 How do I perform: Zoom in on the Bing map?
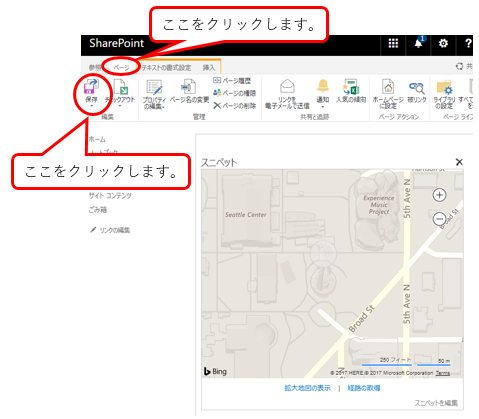[x=439, y=195]
